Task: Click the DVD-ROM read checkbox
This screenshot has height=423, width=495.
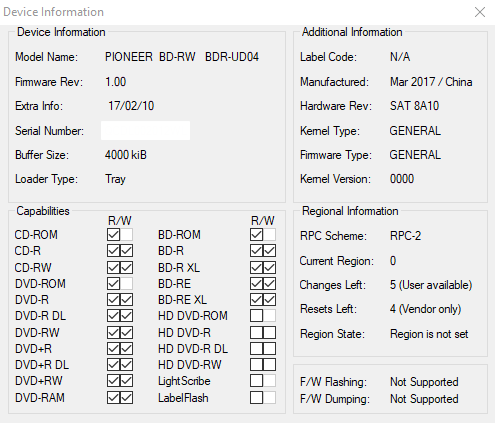Action: click(x=113, y=284)
